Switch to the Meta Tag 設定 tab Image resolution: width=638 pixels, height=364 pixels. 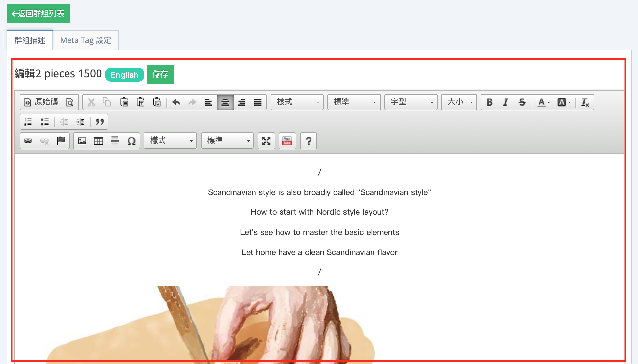click(x=85, y=40)
